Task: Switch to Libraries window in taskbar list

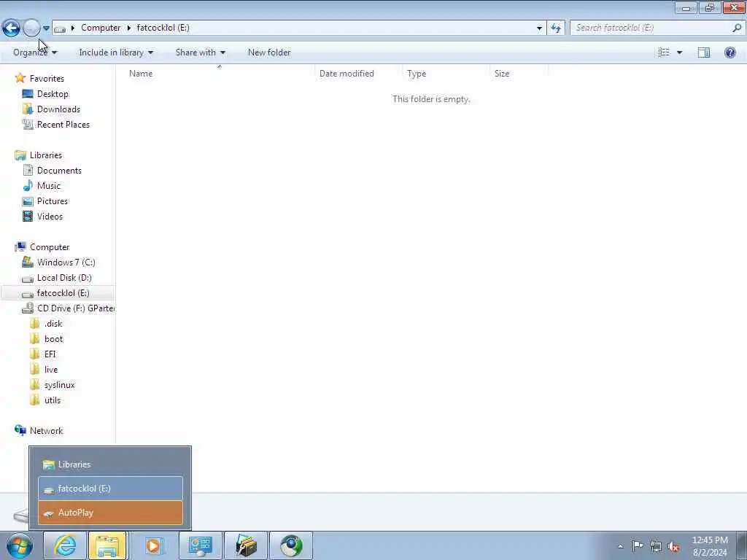Action: click(x=110, y=464)
